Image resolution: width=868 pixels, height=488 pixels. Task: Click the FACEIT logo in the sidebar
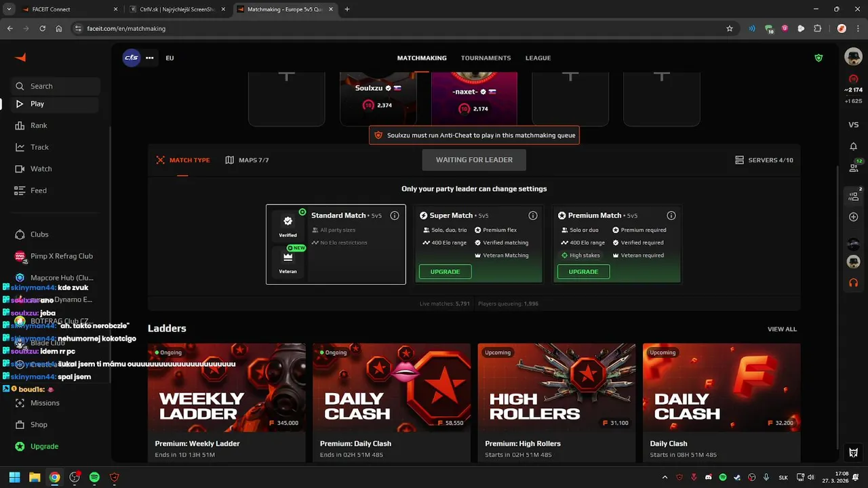20,58
